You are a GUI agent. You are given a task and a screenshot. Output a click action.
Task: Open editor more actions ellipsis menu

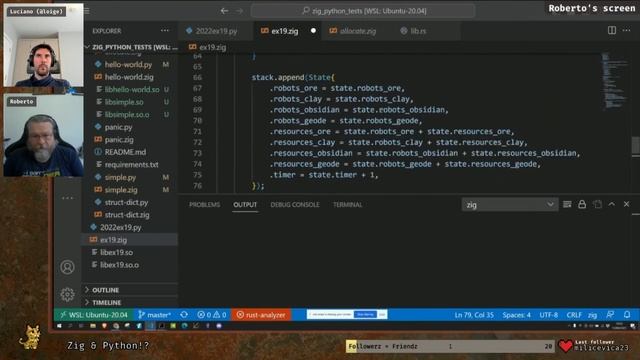[627, 30]
